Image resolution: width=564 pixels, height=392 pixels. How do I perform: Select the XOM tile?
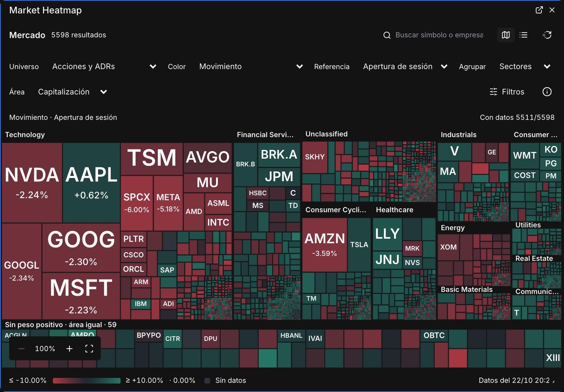pos(448,247)
